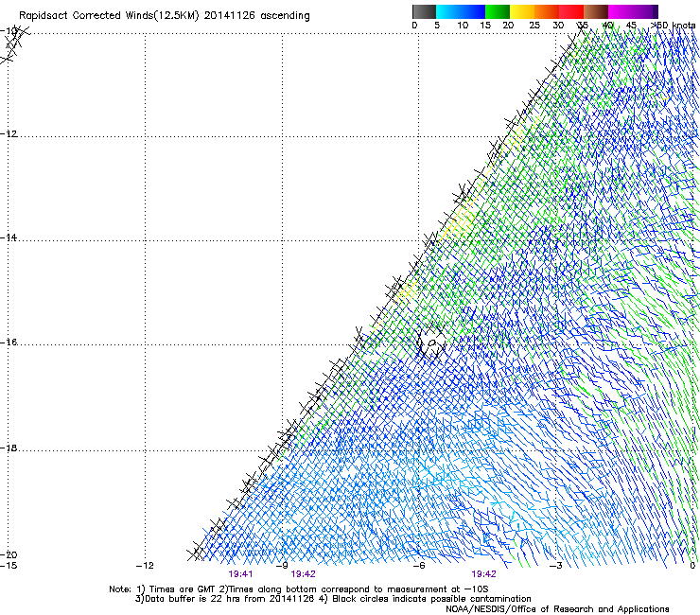Click the '-18' latitude axis label
The width and height of the screenshot is (700, 615).
pos(9,448)
